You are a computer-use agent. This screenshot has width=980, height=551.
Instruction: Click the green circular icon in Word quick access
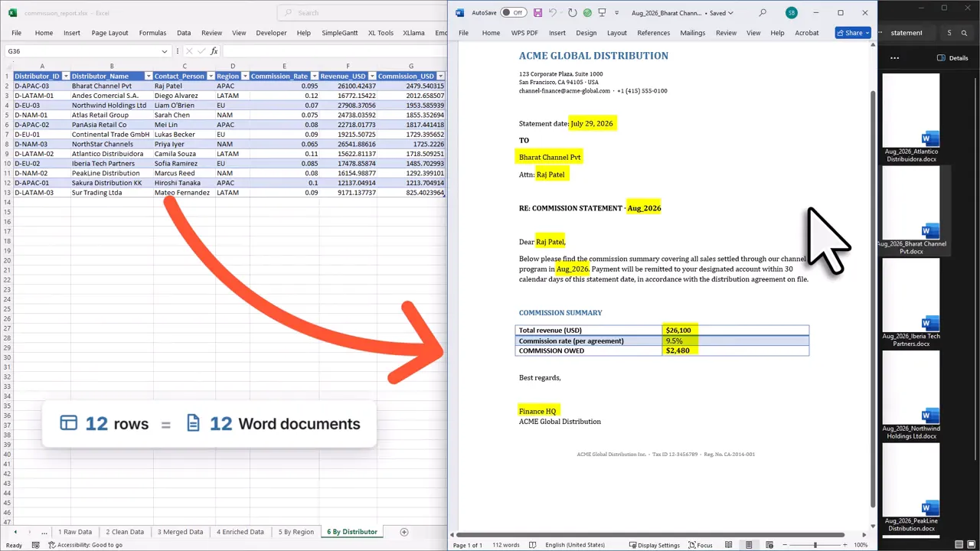click(x=587, y=13)
